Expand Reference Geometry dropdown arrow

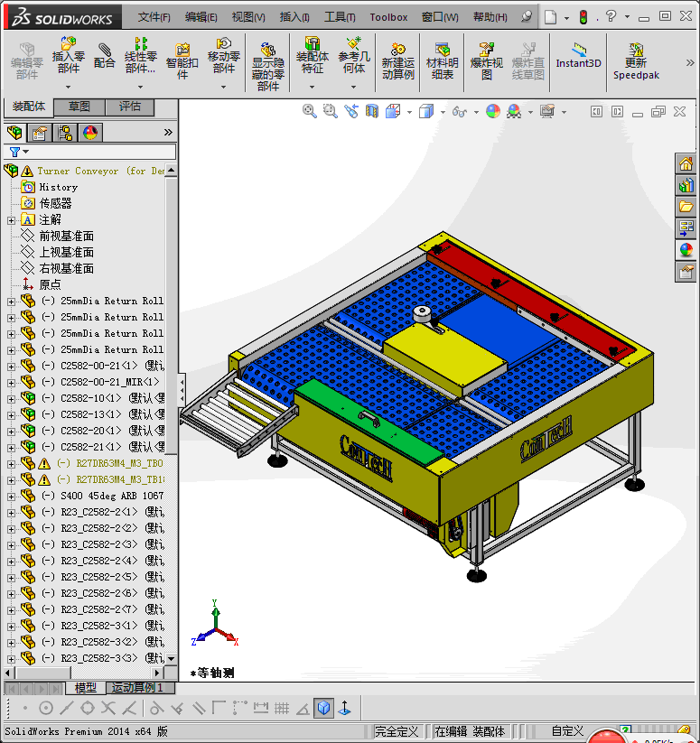353,87
